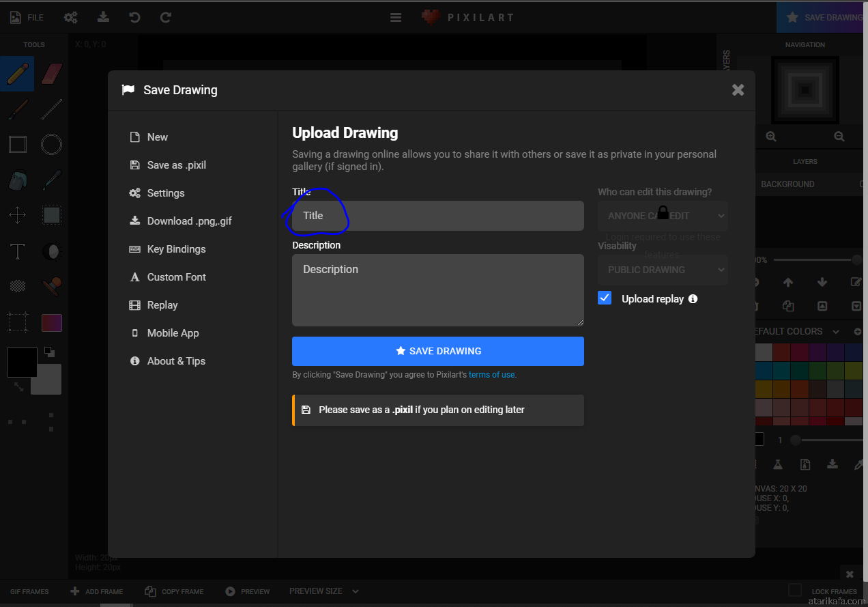Move the layer down with the arrow
This screenshot has height=607, width=868.
(x=822, y=282)
